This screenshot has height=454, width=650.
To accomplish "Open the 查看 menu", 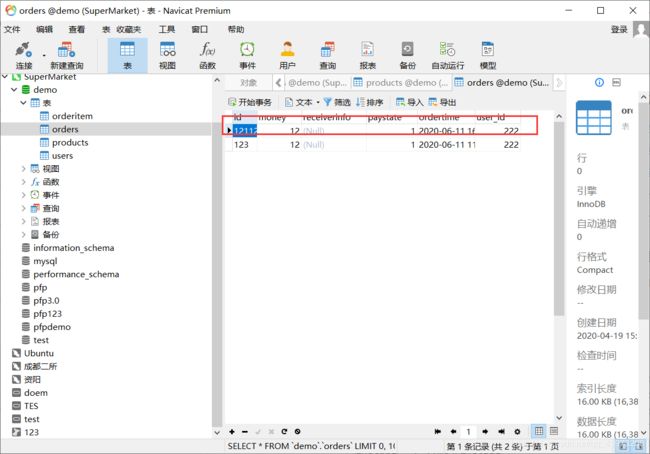I will [77, 29].
